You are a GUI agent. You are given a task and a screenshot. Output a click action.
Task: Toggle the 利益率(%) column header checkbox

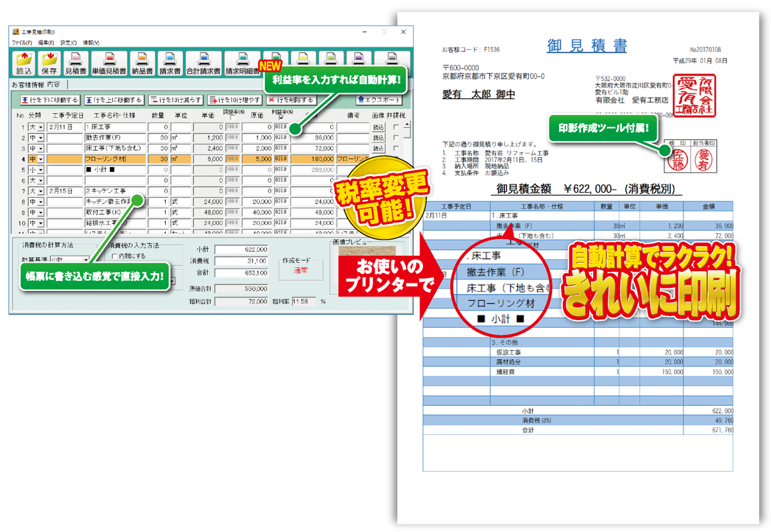click(x=281, y=118)
